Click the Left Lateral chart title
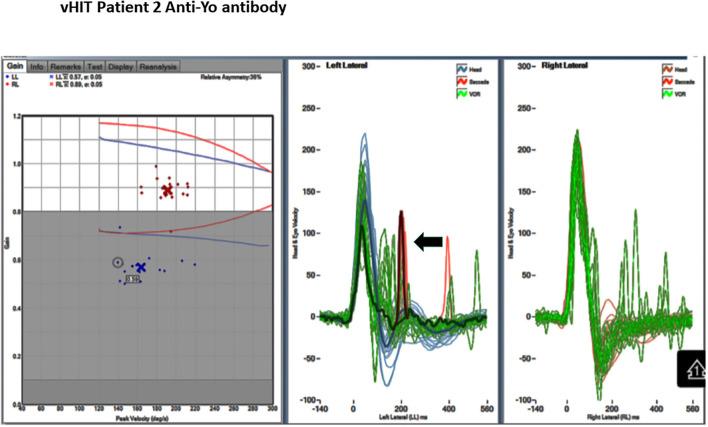 click(x=347, y=66)
